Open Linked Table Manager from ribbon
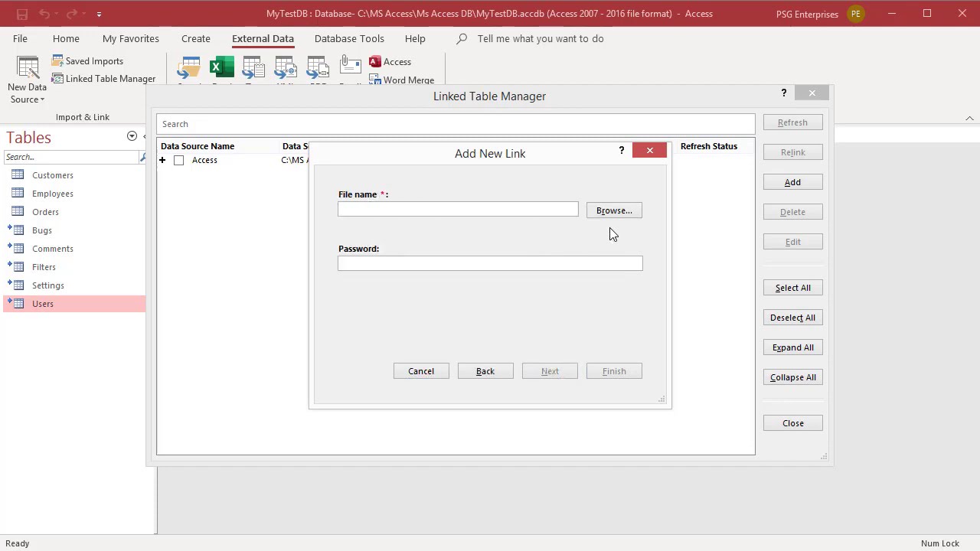Image resolution: width=980 pixels, height=551 pixels. pyautogui.click(x=103, y=79)
